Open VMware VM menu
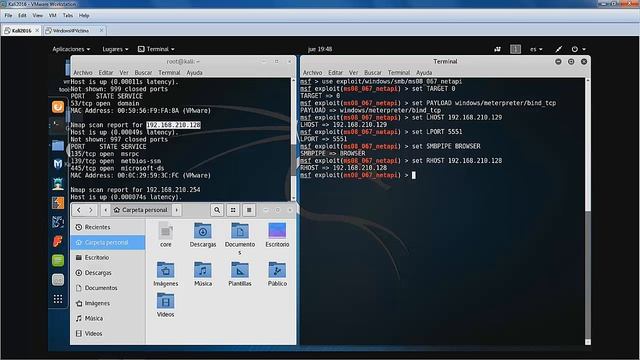 tap(52, 16)
